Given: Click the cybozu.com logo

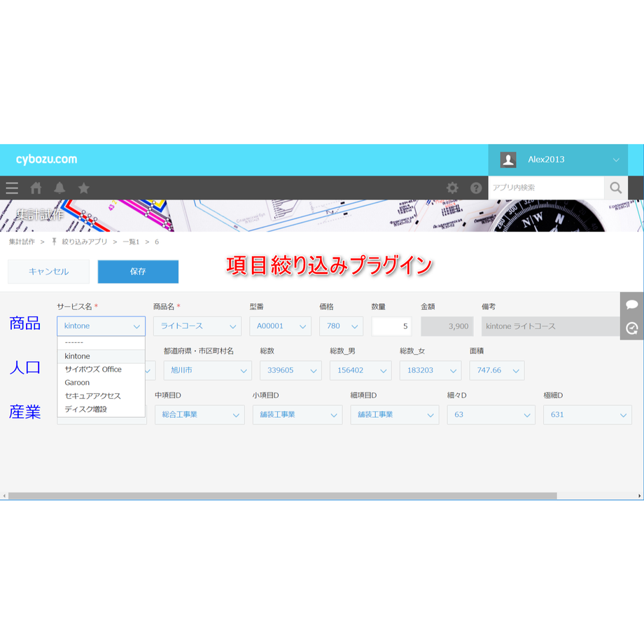Looking at the screenshot, I should (46, 160).
